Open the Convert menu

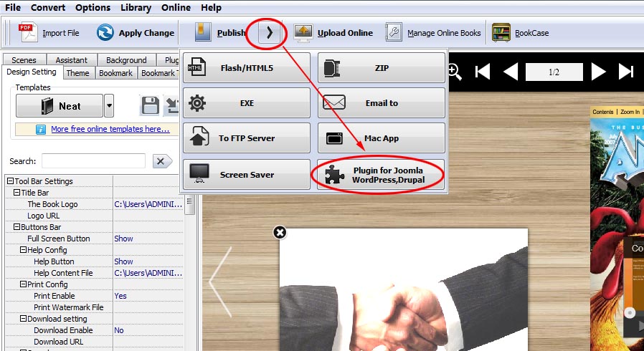pos(47,7)
